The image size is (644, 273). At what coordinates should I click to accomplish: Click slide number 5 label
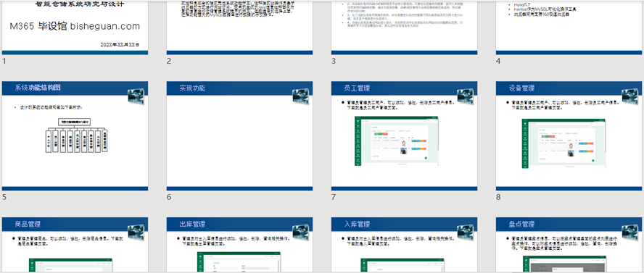(x=4, y=197)
